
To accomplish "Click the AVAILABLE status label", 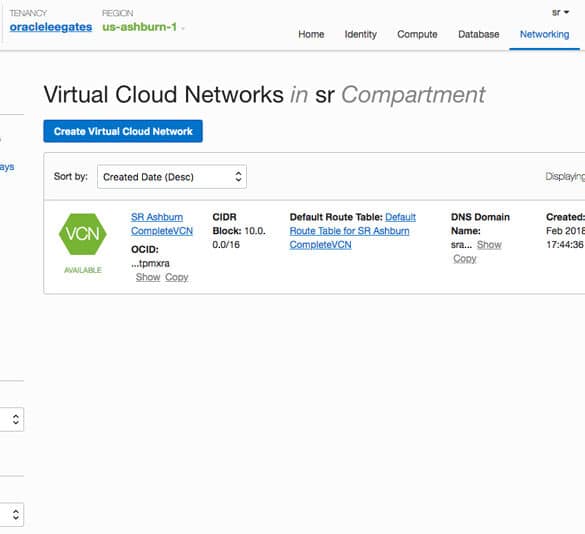I will click(x=83, y=270).
